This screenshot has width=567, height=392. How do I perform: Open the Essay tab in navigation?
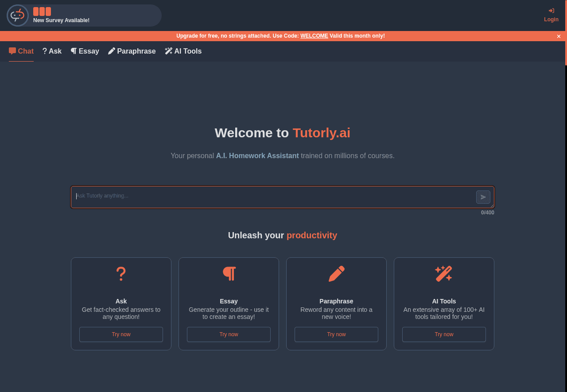(85, 51)
